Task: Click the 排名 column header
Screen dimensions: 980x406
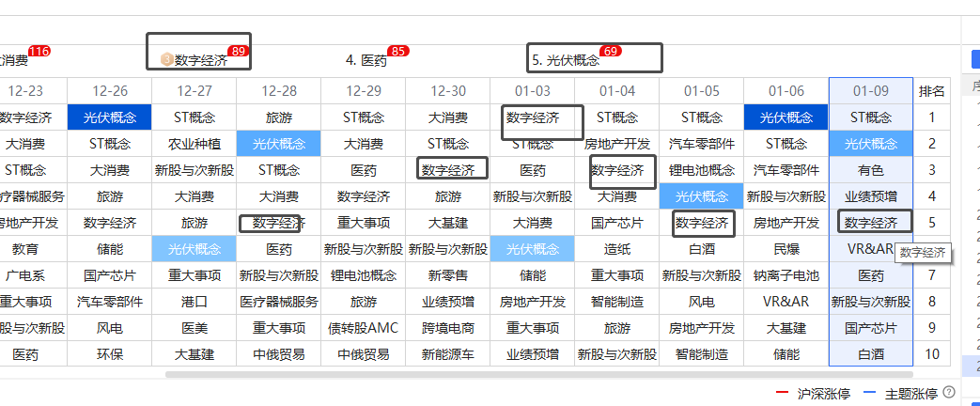Action: [x=932, y=91]
